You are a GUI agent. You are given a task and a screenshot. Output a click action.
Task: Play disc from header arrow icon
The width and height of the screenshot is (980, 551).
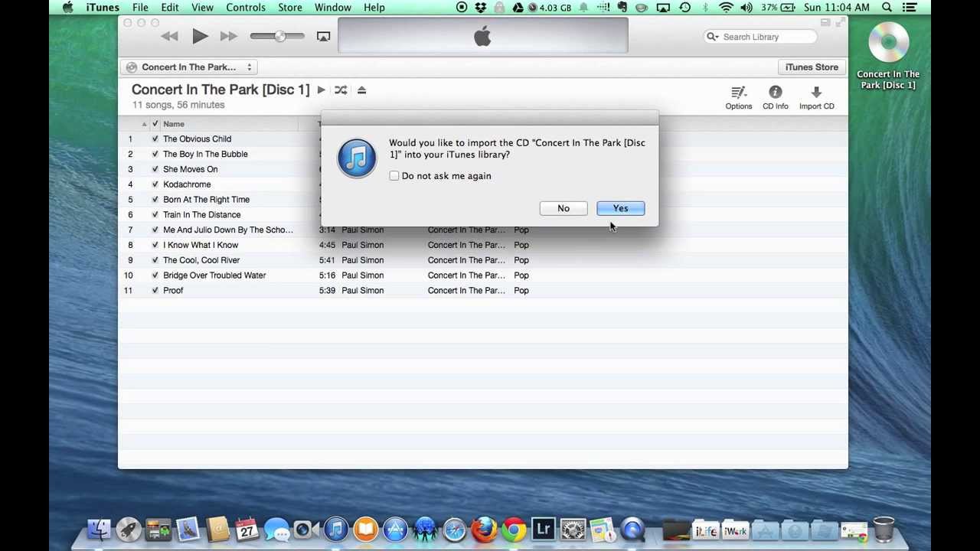pyautogui.click(x=321, y=90)
